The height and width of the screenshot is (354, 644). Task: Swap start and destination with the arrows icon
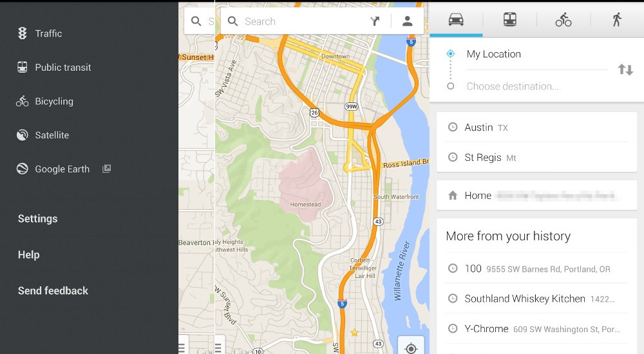pyautogui.click(x=625, y=70)
